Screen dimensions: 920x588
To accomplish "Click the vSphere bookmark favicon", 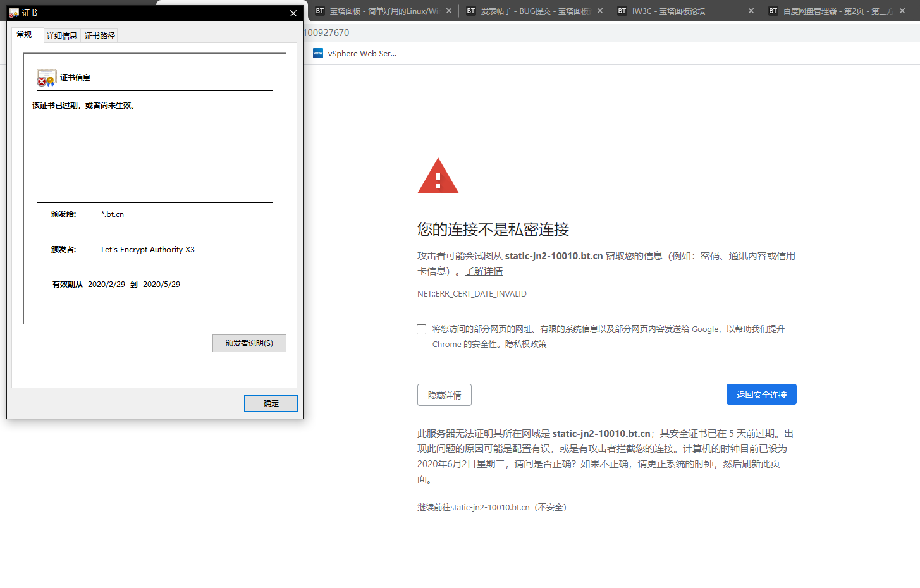I will (318, 53).
